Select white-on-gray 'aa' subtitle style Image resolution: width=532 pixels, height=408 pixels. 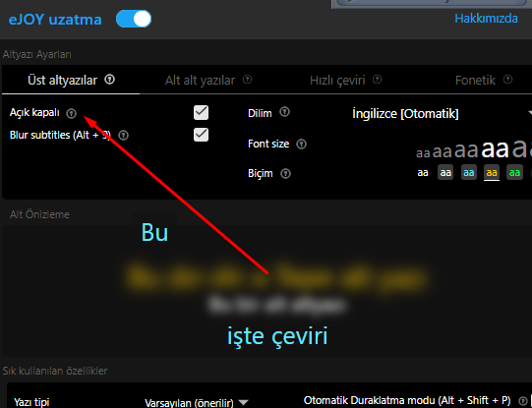pos(445,172)
